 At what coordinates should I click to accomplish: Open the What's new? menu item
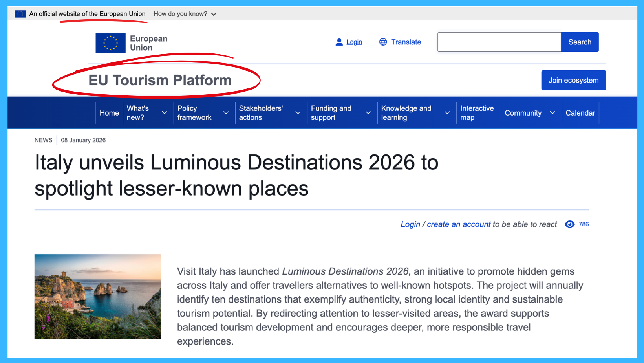pos(138,113)
